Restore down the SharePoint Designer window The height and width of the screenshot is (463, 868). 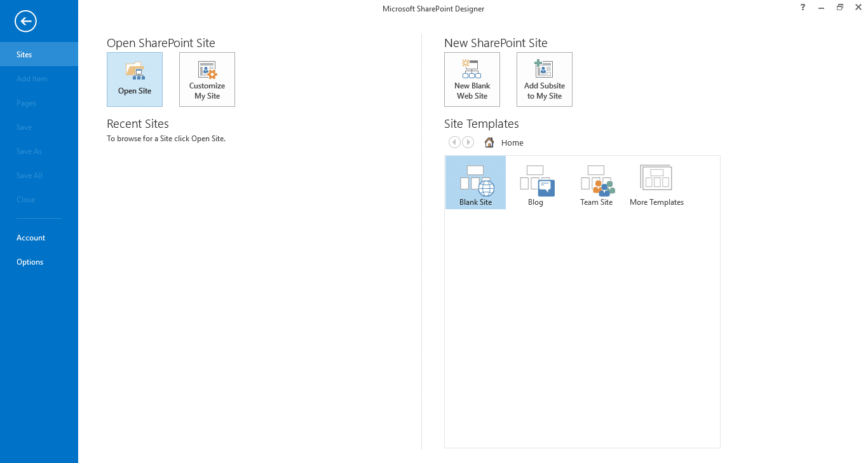coord(840,8)
